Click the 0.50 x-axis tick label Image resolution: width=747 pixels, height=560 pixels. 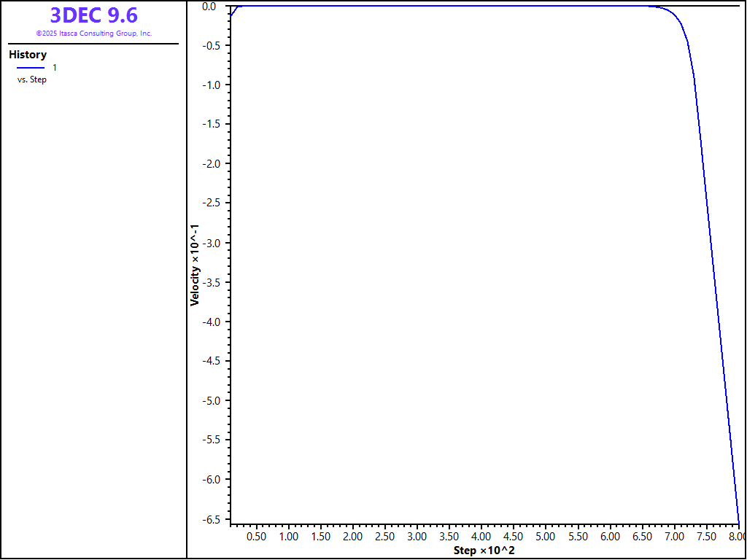pos(256,537)
